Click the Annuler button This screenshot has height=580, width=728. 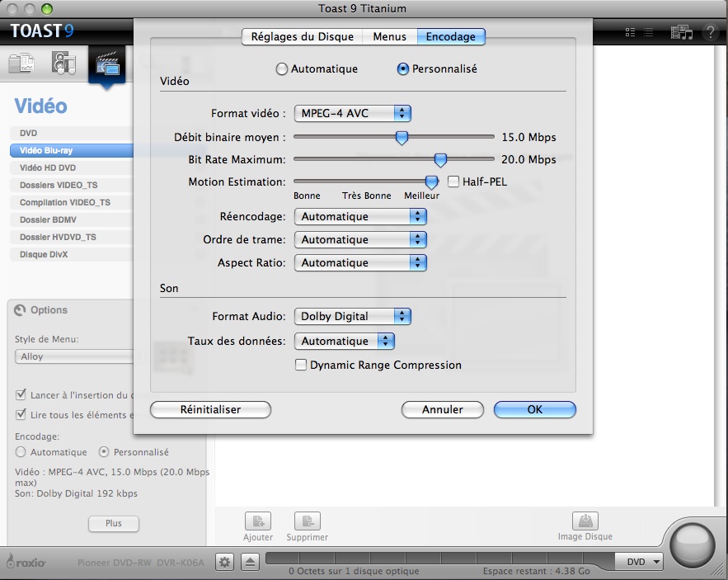click(x=443, y=409)
